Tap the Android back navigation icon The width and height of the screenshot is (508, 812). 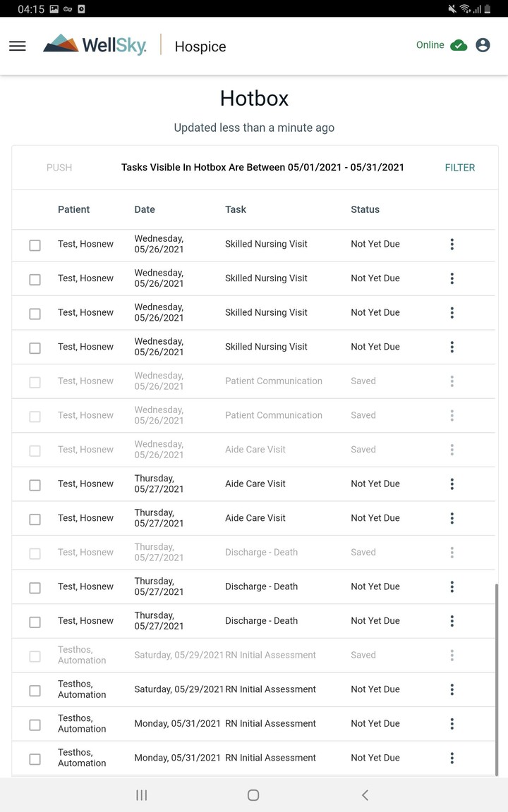click(x=365, y=795)
